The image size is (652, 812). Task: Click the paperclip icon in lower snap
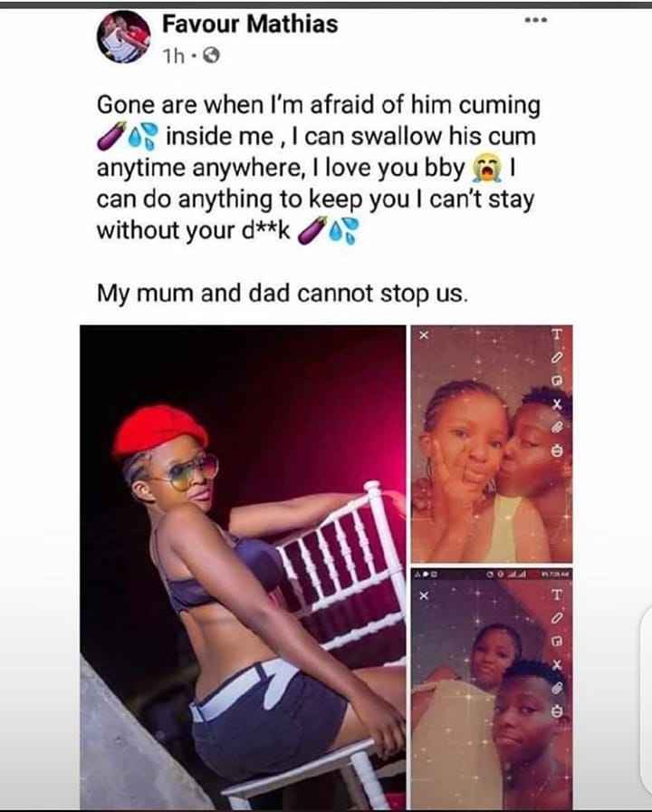tap(557, 688)
